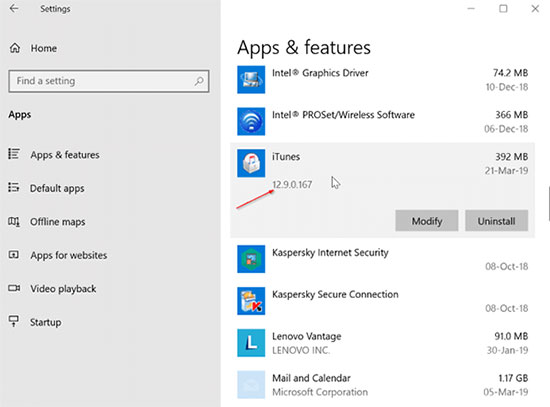Screen dimensions: 550x407
Task: Click the Apps & features page heading
Action: (304, 48)
